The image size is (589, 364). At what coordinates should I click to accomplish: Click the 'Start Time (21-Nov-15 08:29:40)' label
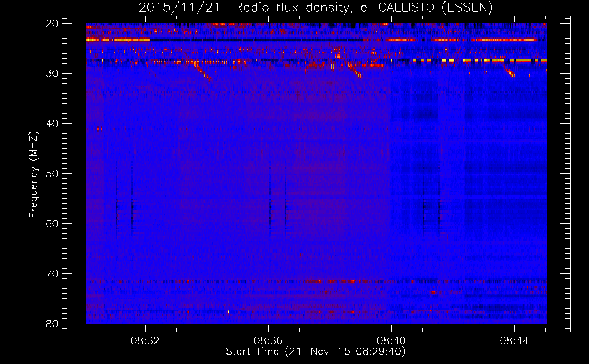[x=316, y=352]
